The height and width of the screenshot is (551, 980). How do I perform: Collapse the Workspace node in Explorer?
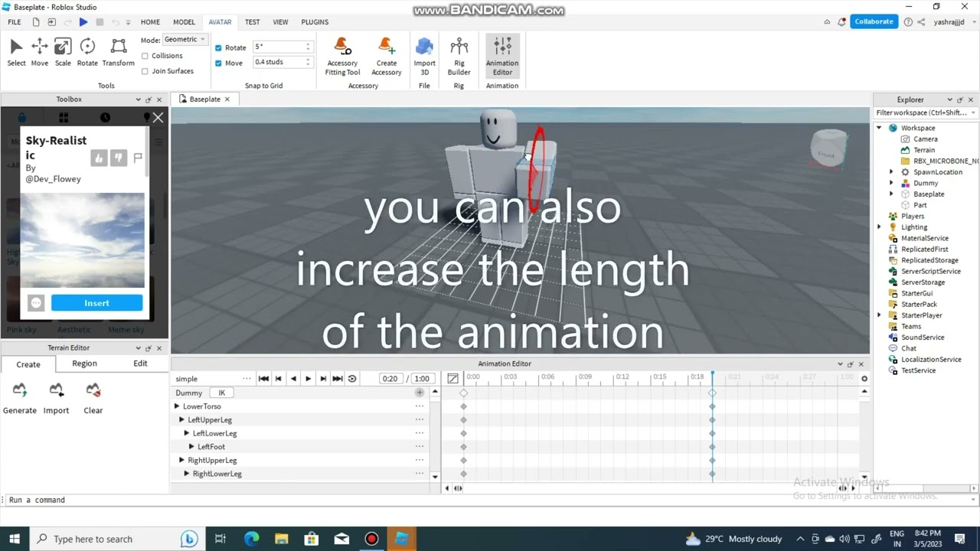[879, 128]
